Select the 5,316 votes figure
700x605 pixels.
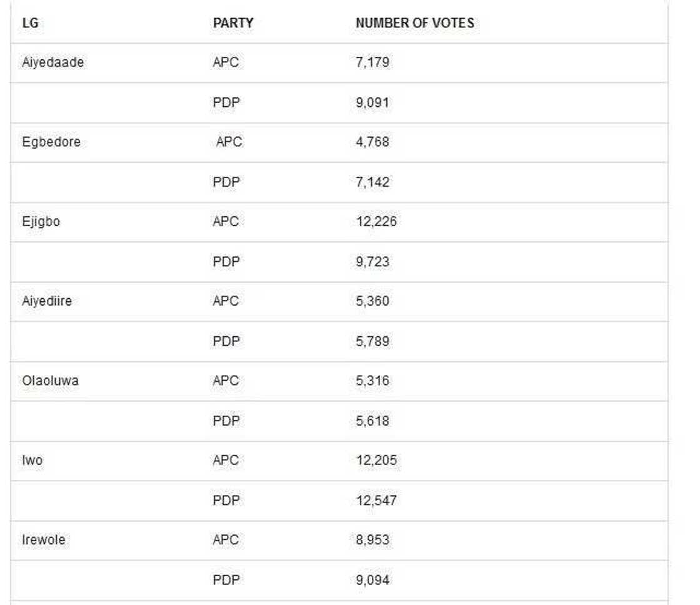372,381
